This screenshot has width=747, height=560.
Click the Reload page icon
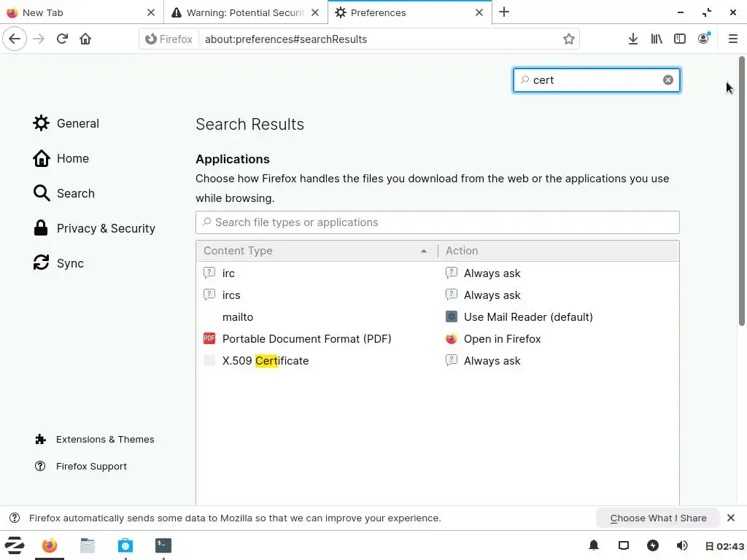(62, 39)
